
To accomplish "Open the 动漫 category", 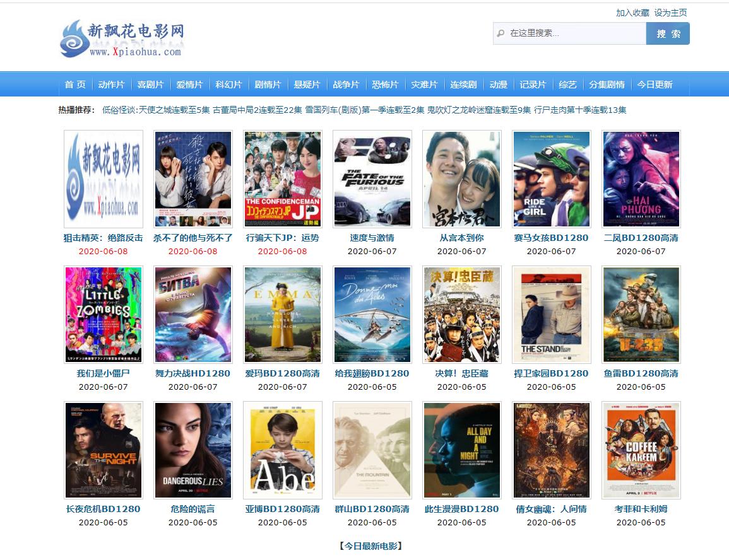I will click(x=498, y=85).
